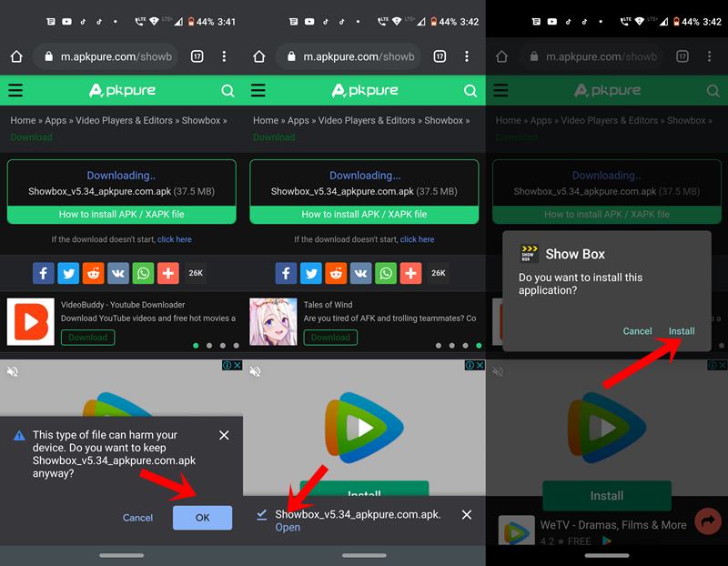Tap 'How to install APK / XAPK file' in first screen
This screenshot has width=728, height=566.
point(122,215)
